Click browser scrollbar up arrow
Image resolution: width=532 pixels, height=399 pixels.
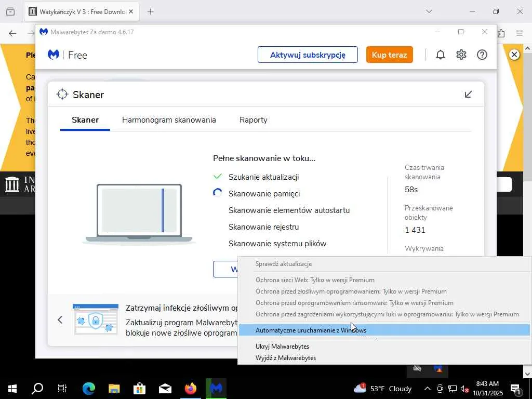coord(527,48)
